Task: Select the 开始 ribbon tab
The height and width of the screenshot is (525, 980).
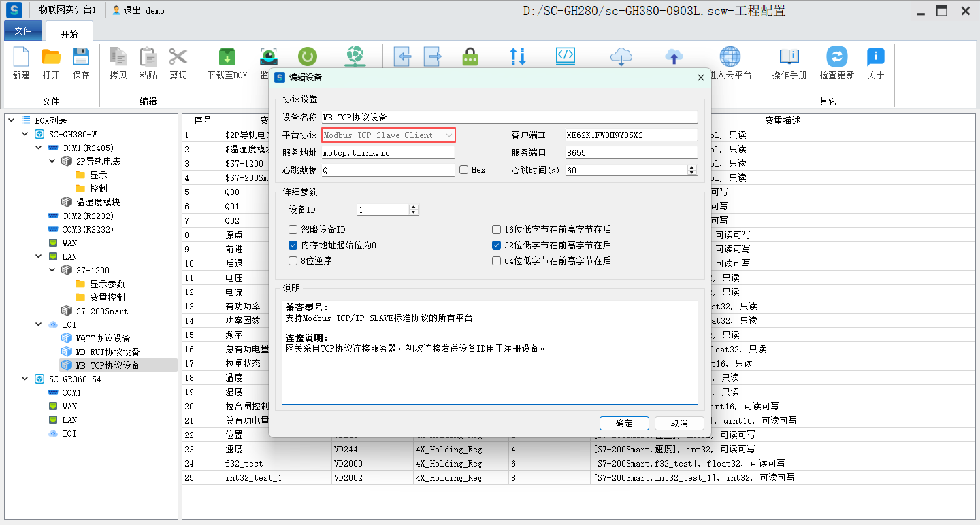Action: pos(69,33)
